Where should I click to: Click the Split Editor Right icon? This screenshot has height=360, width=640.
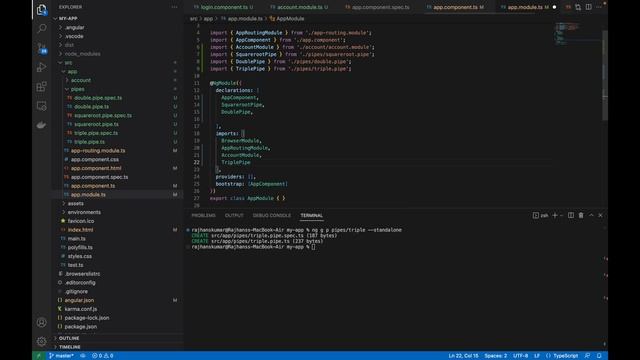[x=589, y=7]
